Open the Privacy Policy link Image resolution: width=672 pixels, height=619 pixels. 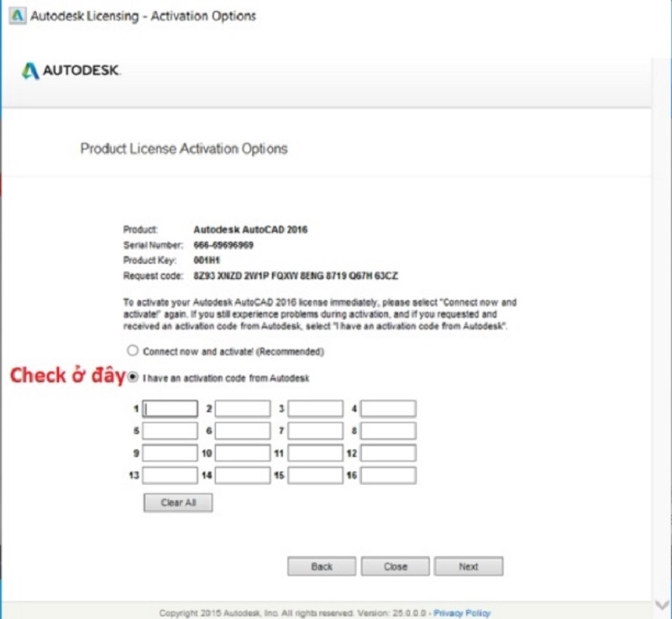pos(461,613)
